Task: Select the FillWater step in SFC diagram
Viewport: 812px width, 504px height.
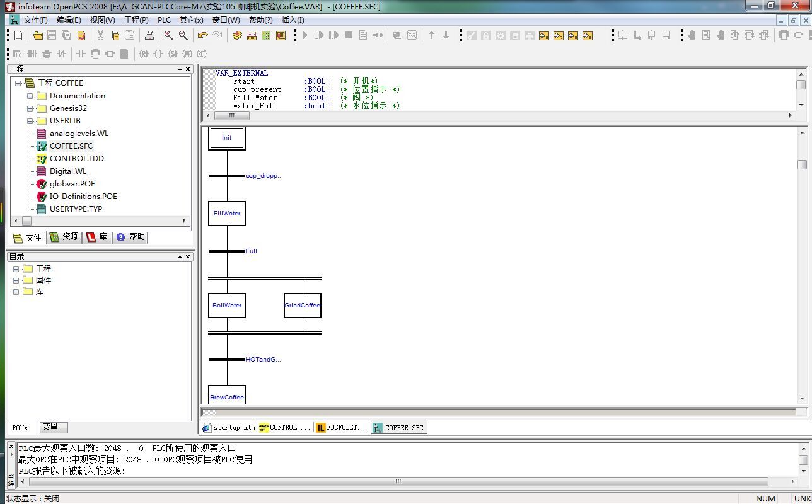Action: (x=227, y=214)
